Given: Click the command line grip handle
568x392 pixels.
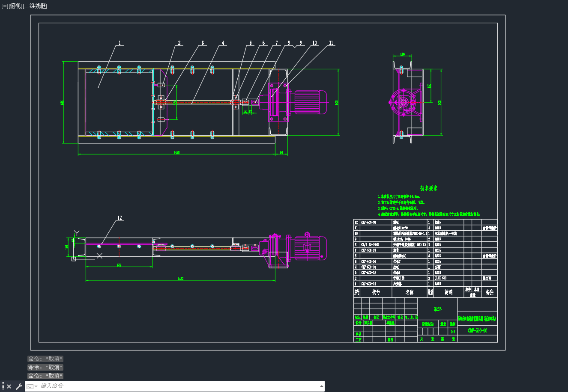Looking at the screenshot, I should 3,386.
